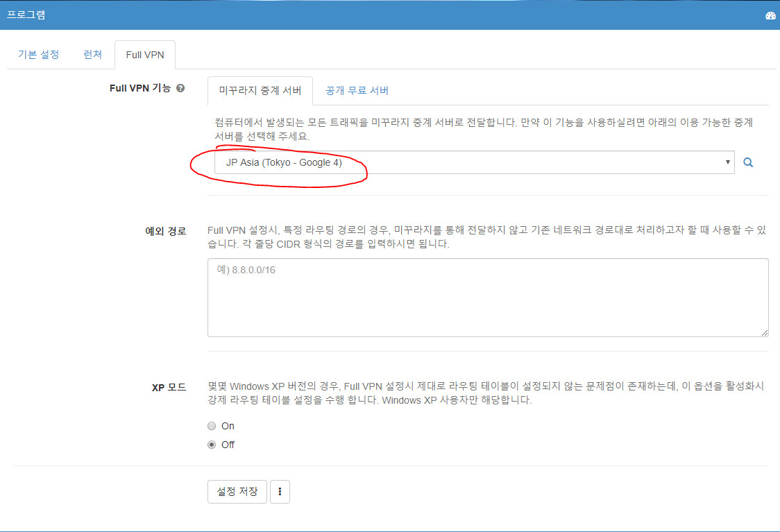Image resolution: width=780 pixels, height=532 pixels.
Task: Click the magnifier icon next to server dropdown
Action: [748, 162]
